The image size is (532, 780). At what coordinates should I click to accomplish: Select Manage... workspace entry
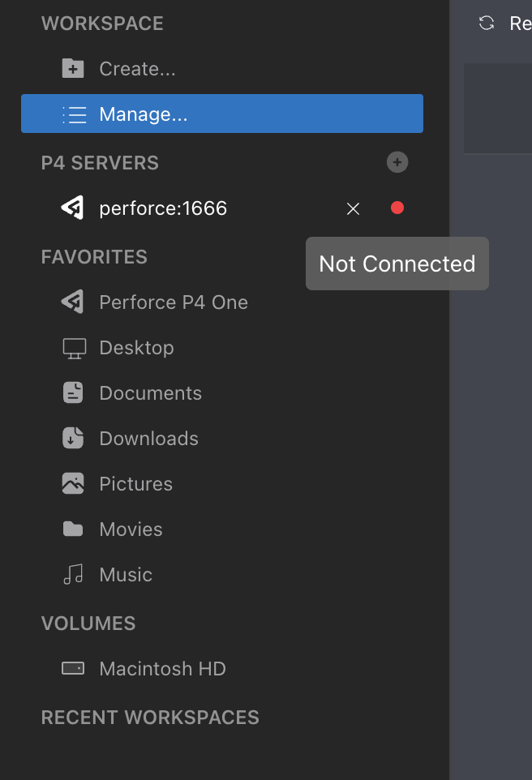(x=222, y=114)
